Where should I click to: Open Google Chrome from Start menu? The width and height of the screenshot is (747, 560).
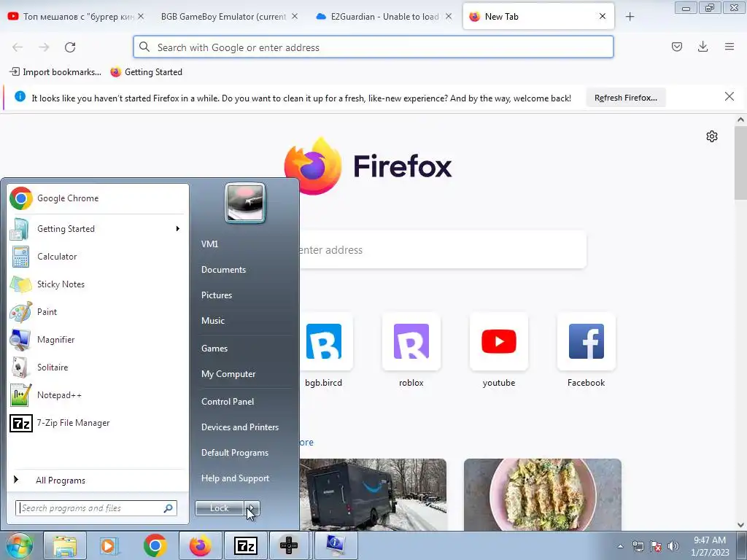click(x=97, y=198)
